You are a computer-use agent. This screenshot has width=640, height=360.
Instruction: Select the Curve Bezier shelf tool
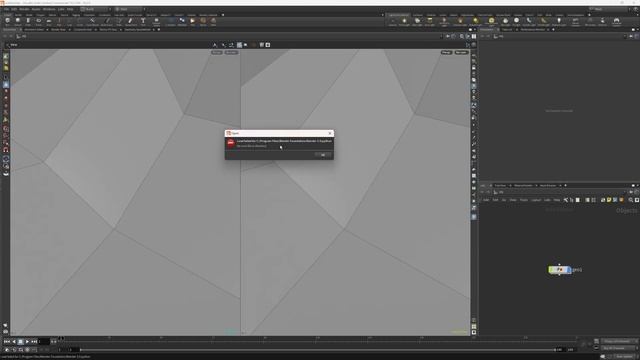[x=92, y=22]
